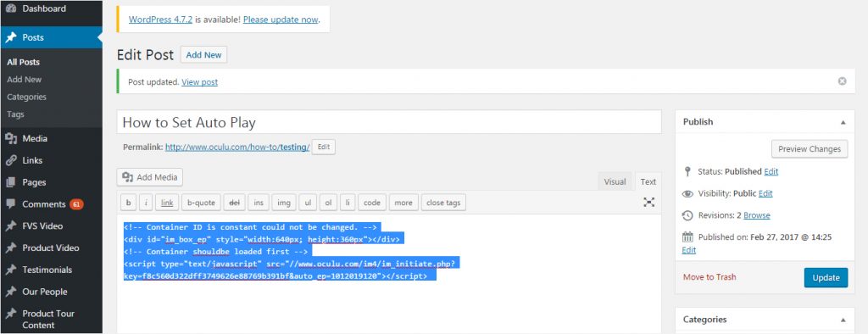This screenshot has height=334, width=868.
Task: Open Categories under Posts menu
Action: [x=26, y=97]
